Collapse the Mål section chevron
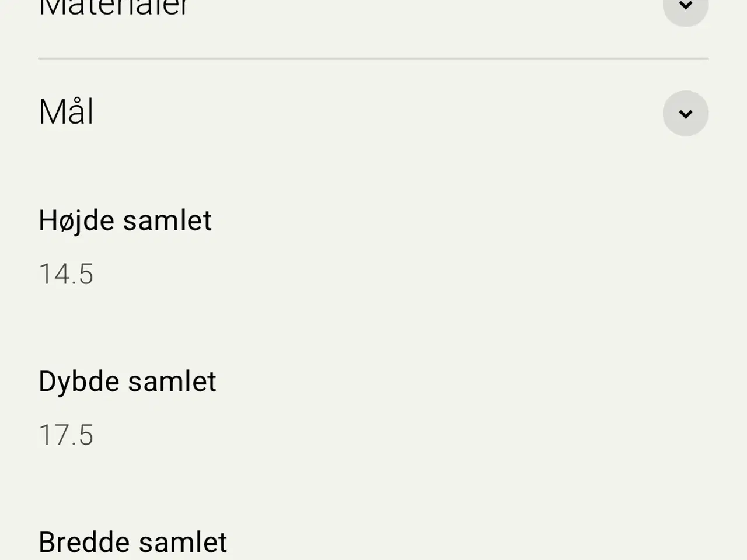The height and width of the screenshot is (560, 747). coord(685,113)
